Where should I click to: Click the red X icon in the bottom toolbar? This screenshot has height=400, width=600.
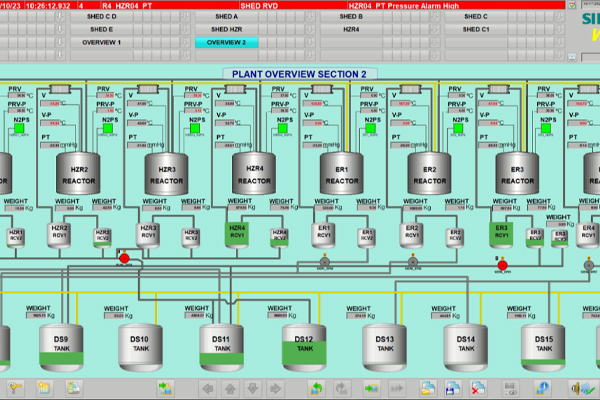478,387
